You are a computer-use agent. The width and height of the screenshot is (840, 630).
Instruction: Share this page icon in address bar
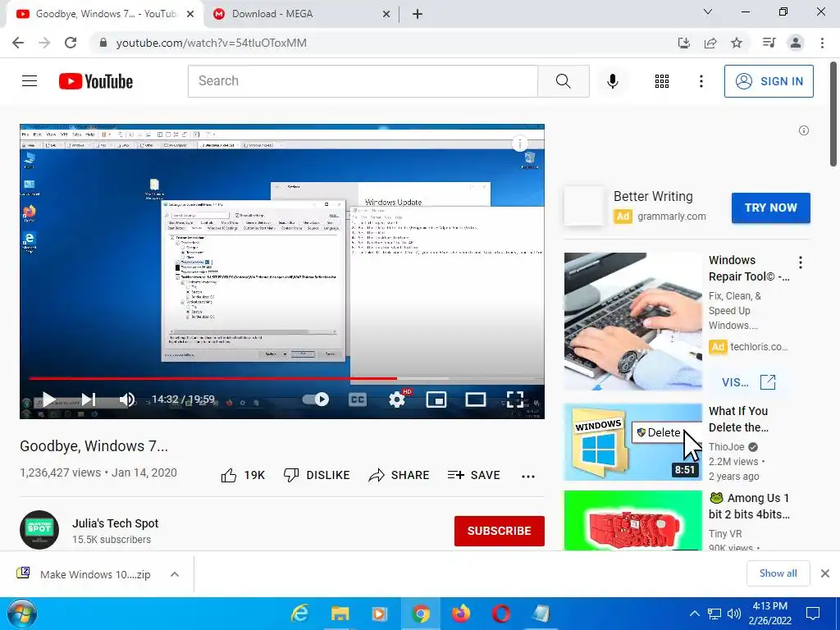(x=710, y=43)
